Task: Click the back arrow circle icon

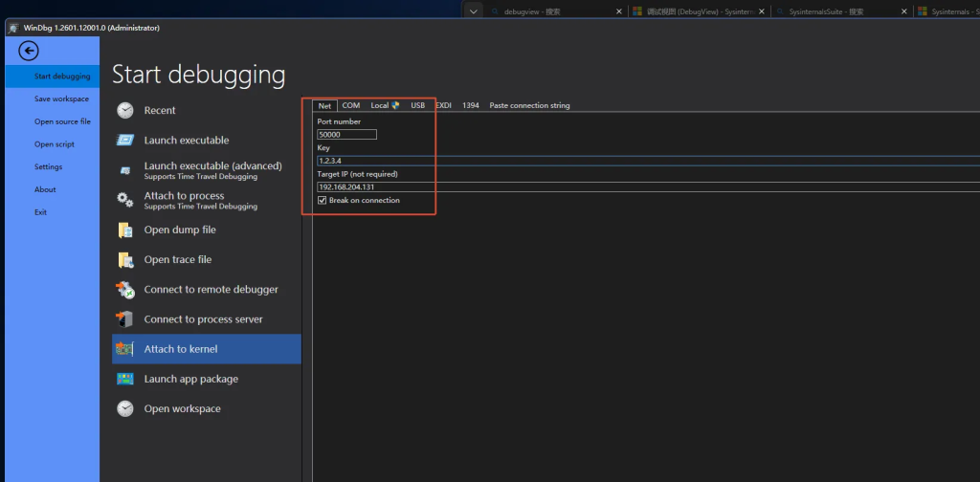Action: [29, 51]
